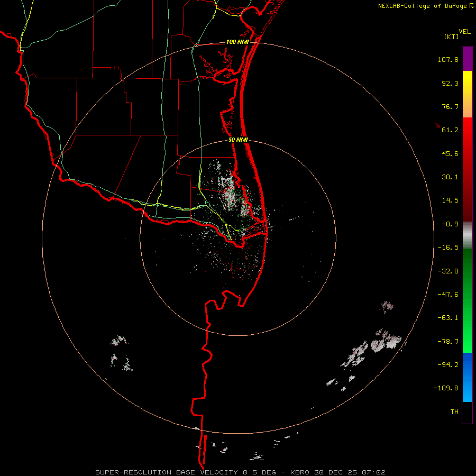
Task: Click the [KT] units label
Action: pyautogui.click(x=452, y=36)
